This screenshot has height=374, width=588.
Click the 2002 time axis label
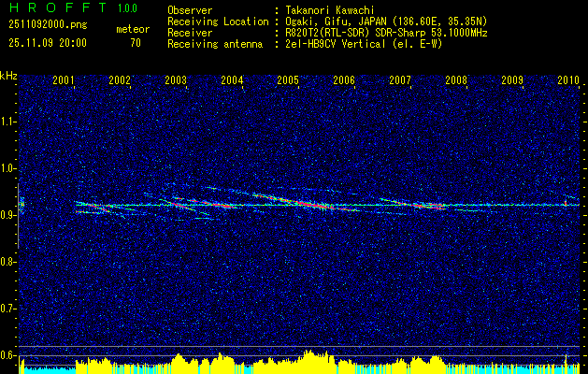(x=120, y=80)
